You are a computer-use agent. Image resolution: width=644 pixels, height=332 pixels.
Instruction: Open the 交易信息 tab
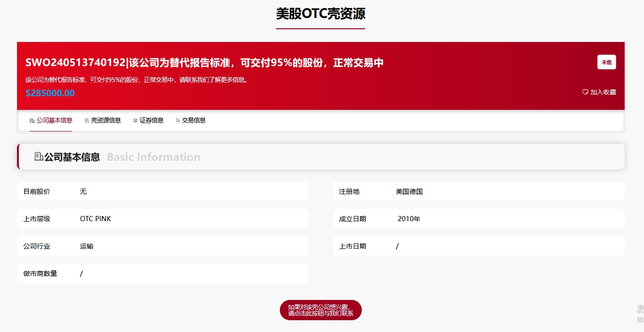click(191, 121)
